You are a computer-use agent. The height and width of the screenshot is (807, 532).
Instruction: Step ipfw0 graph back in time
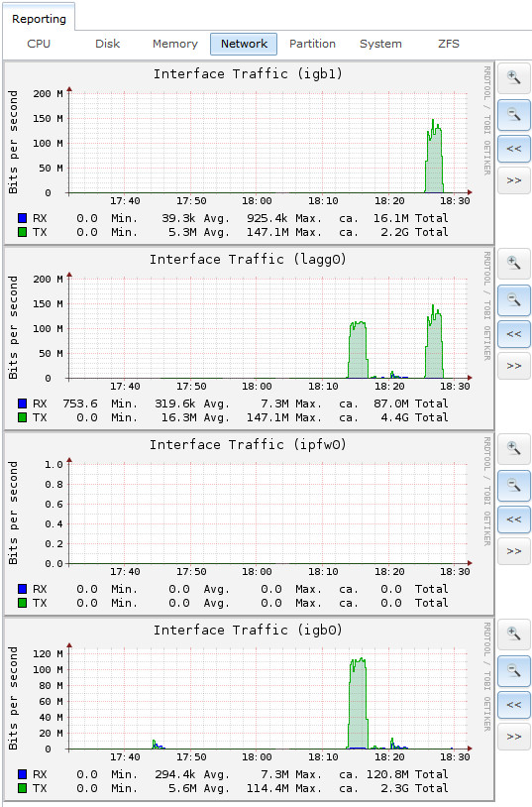coord(513,519)
